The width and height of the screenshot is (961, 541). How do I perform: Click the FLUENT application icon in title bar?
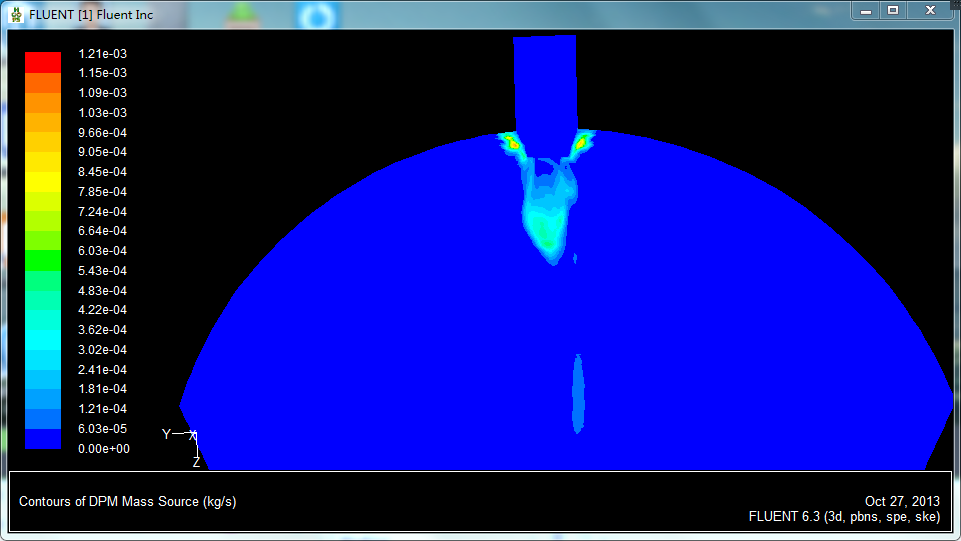tap(15, 15)
